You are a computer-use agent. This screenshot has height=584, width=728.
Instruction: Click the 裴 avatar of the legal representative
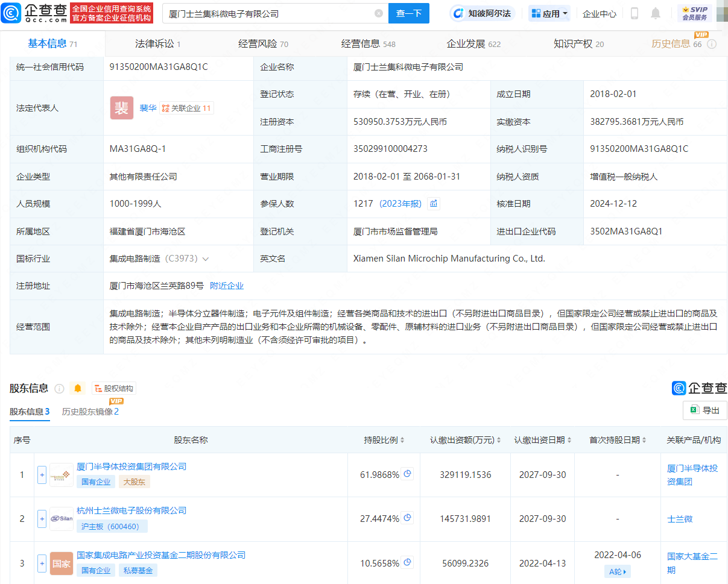[121, 108]
